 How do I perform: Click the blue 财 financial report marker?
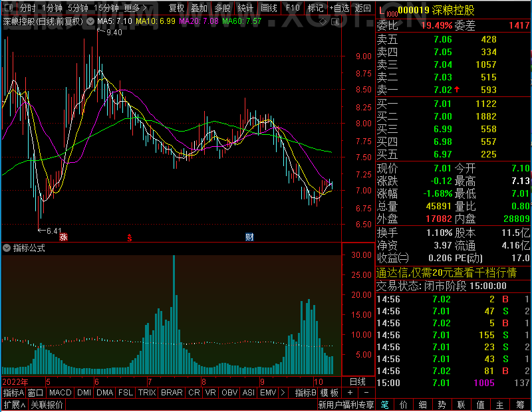(x=249, y=237)
